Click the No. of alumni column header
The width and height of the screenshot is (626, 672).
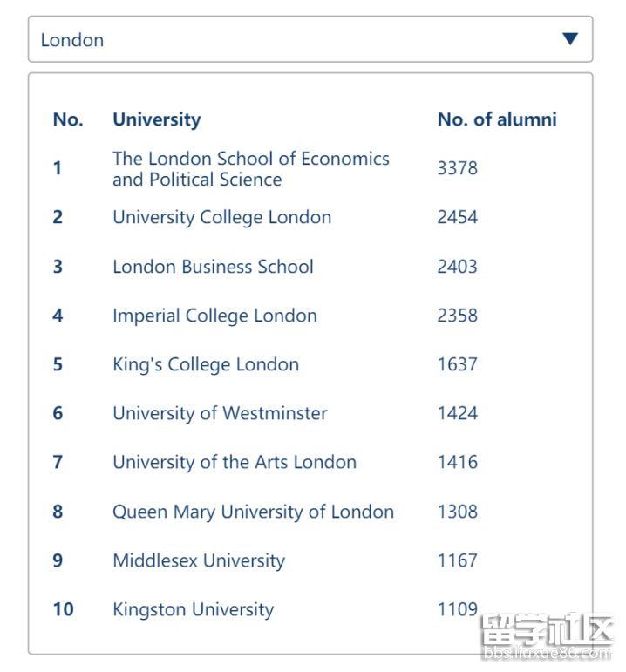(497, 119)
